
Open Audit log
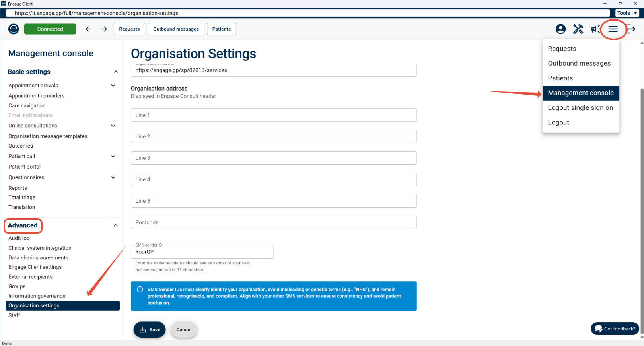[x=19, y=238]
